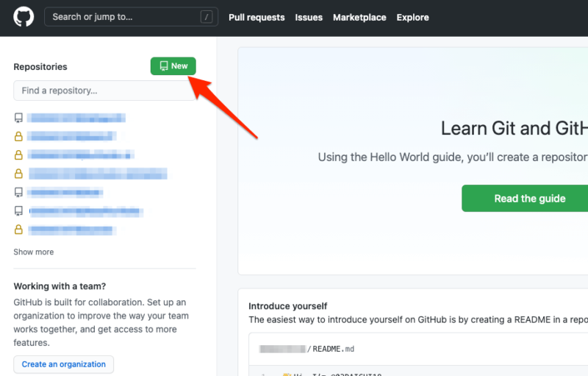
Task: Open Marketplace from the top bar
Action: 359,17
